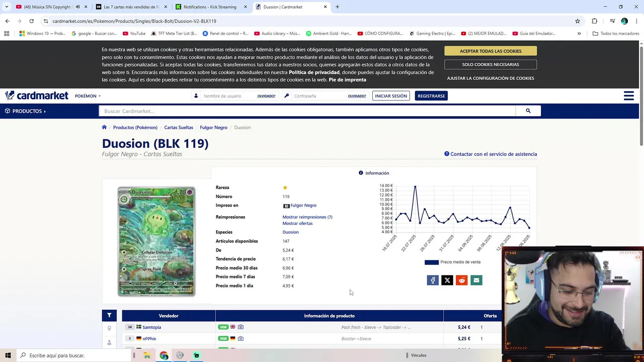The image size is (644, 362).
Task: Open File Explorer from the taskbar
Action: 147,355
